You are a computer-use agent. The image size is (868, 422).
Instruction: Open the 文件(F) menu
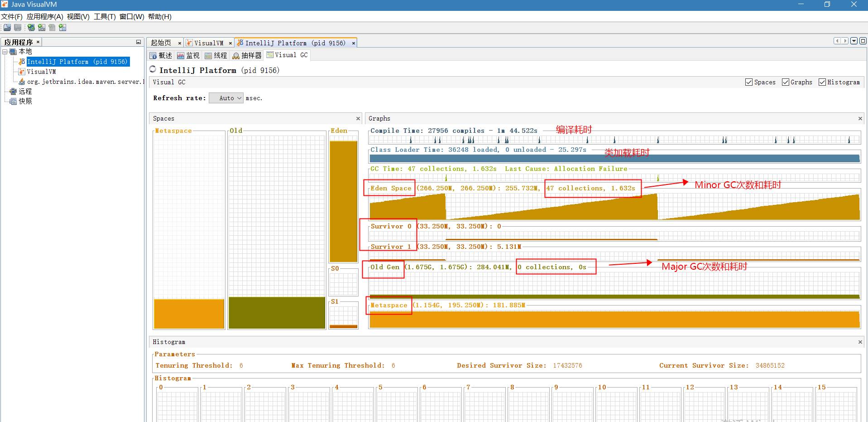point(12,17)
